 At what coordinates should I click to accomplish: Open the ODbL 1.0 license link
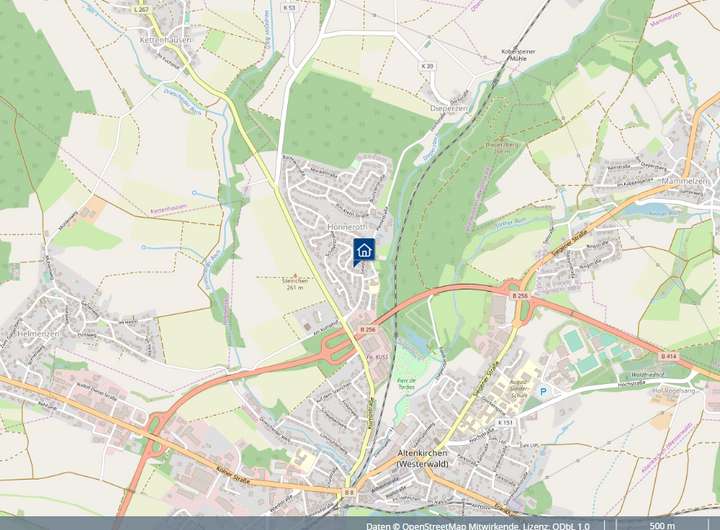(x=571, y=526)
